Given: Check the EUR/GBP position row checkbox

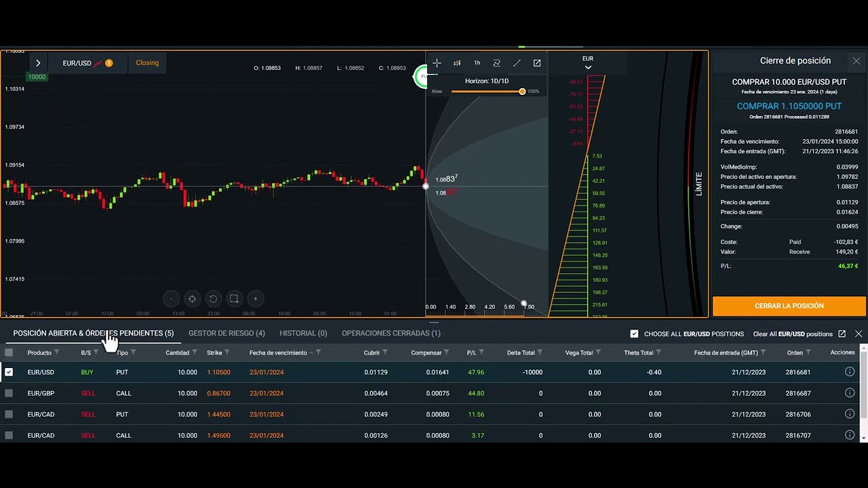Looking at the screenshot, I should click(9, 393).
